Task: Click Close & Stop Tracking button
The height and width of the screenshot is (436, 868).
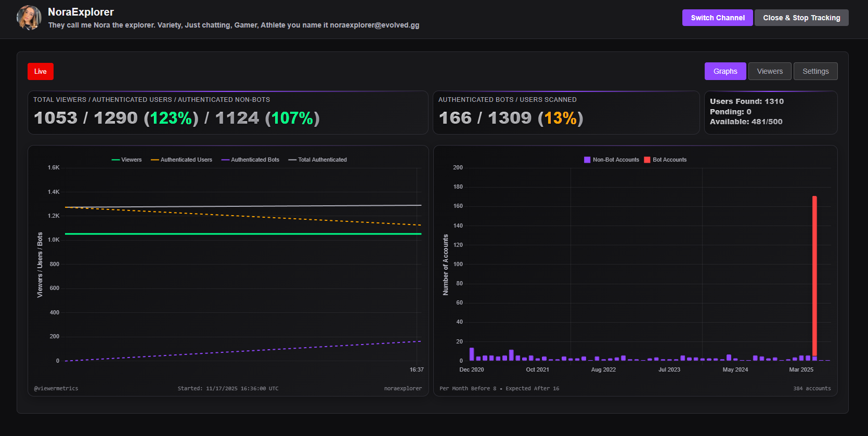Action: click(801, 18)
